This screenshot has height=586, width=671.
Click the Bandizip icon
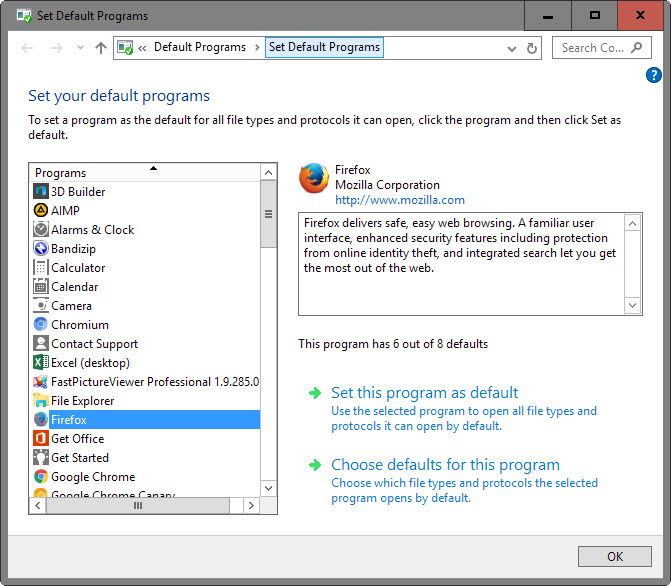[41, 248]
